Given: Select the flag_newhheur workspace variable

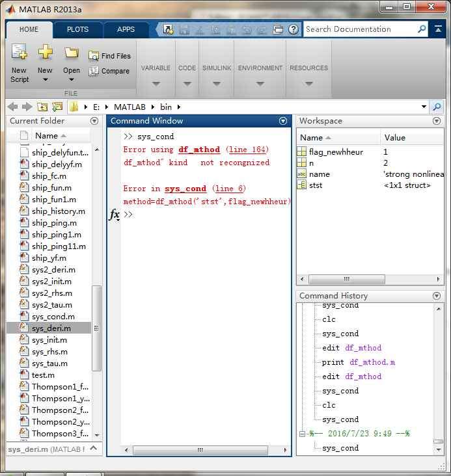Looking at the screenshot, I should (336, 152).
